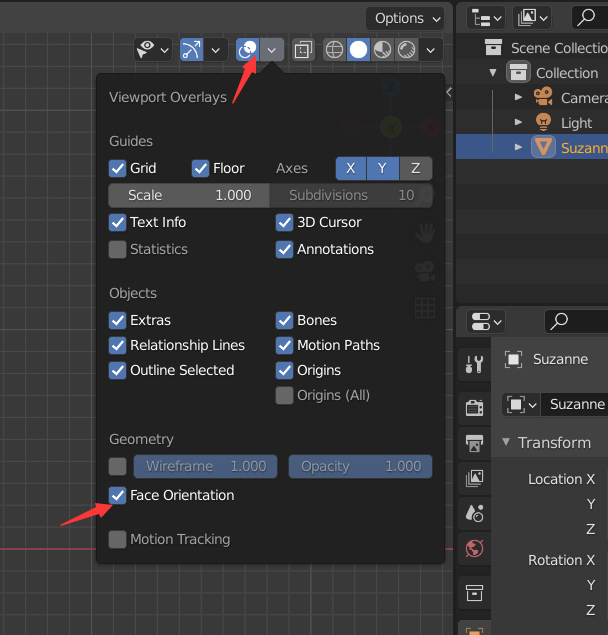This screenshot has height=635, width=608.
Task: Disable Relationship Lines overlay
Action: (117, 345)
